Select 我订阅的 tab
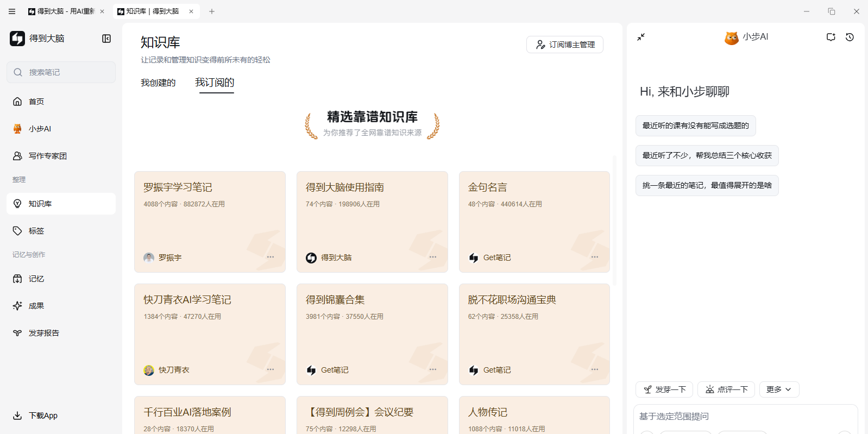 click(215, 83)
